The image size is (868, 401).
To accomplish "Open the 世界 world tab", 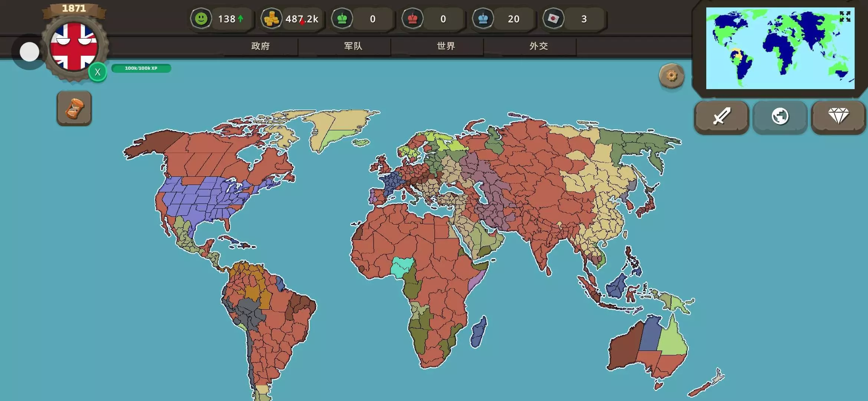I will (446, 46).
